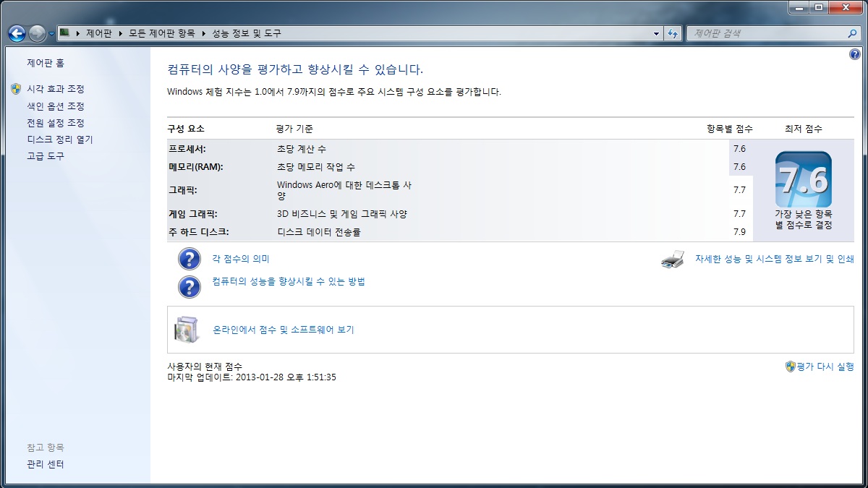This screenshot has width=868, height=488.
Task: Click the Control Panel icon in address bar
Action: [64, 33]
